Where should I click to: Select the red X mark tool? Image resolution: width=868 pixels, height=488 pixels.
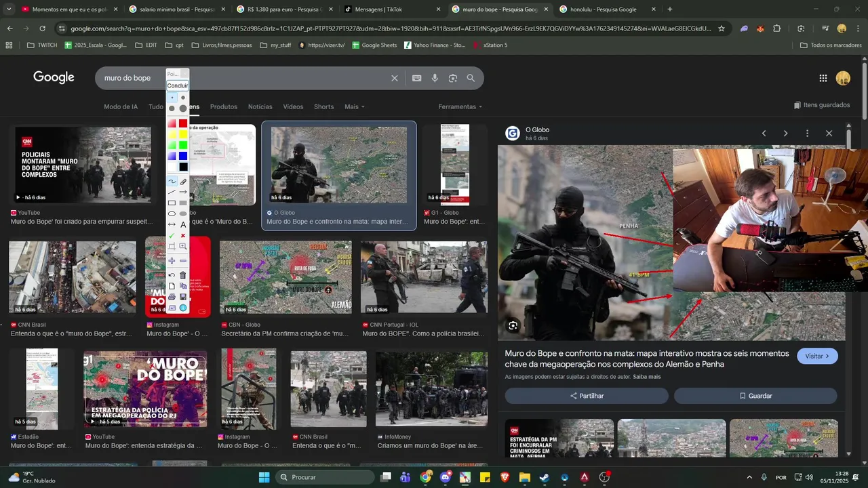(183, 235)
